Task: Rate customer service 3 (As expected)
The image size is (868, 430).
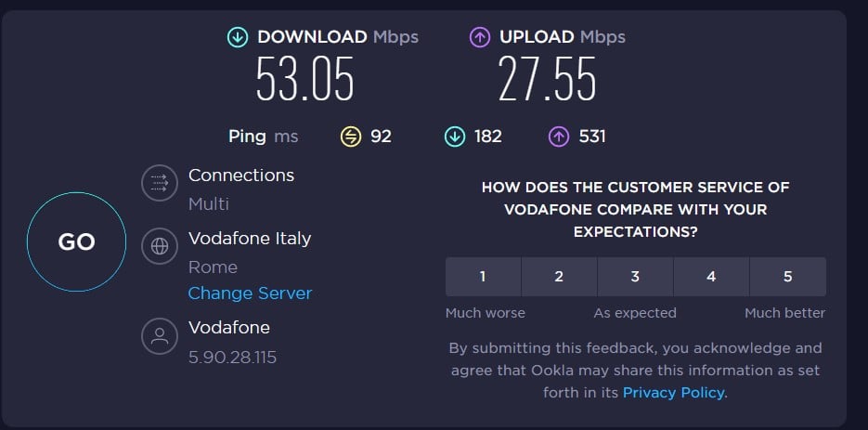Action: (636, 277)
